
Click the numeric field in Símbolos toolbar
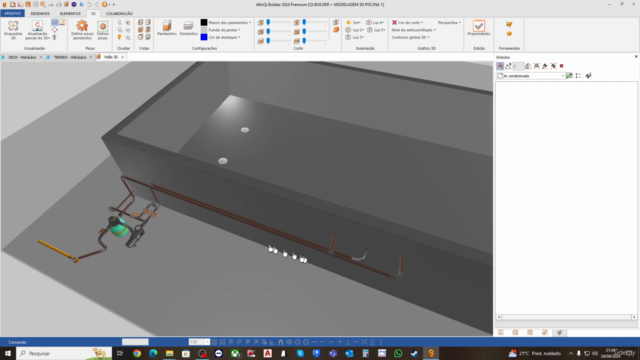click(x=518, y=66)
